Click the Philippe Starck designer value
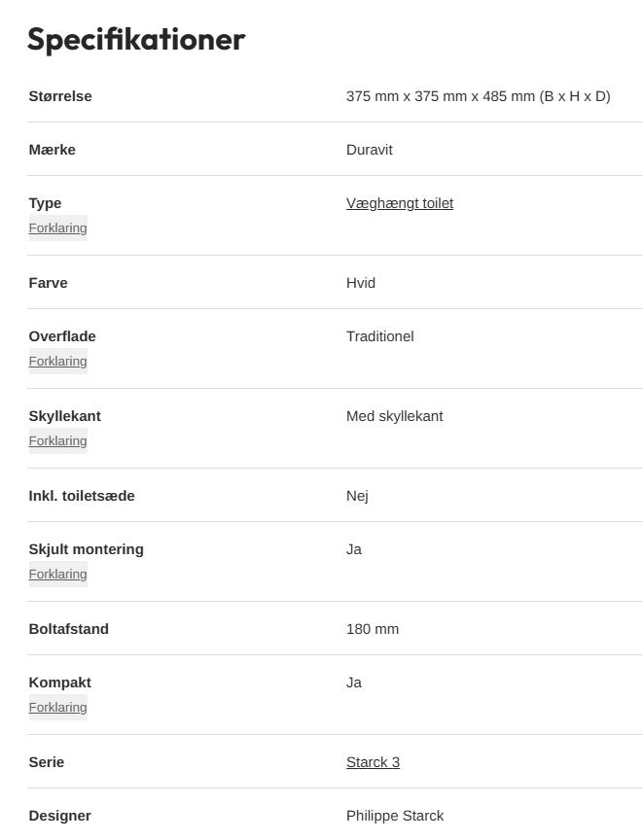 click(395, 816)
